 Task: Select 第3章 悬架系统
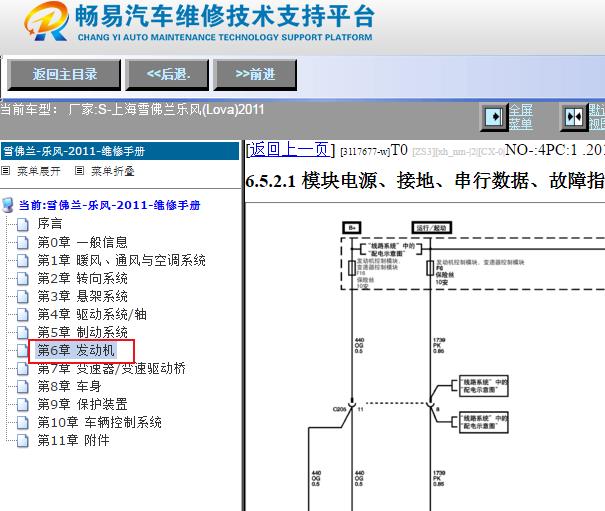[x=83, y=296]
